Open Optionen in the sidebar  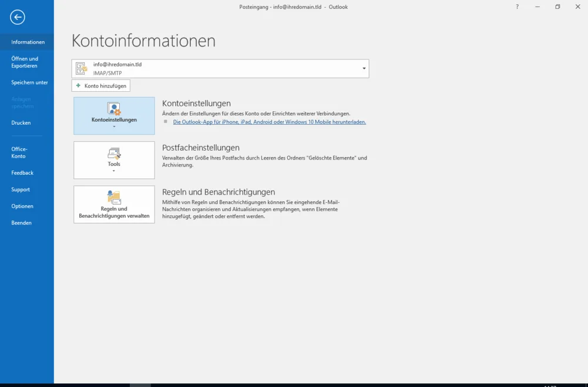[22, 206]
